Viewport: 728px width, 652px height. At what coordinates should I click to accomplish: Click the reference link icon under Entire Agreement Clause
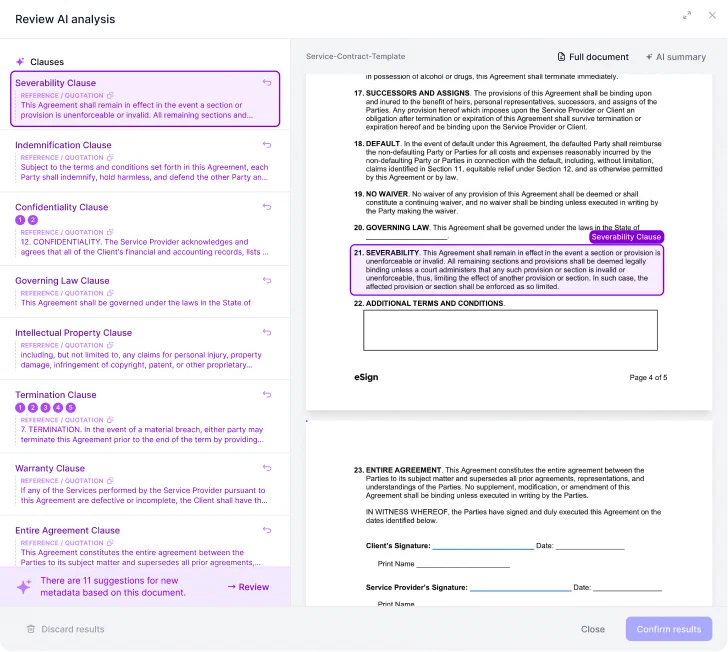tap(110, 543)
